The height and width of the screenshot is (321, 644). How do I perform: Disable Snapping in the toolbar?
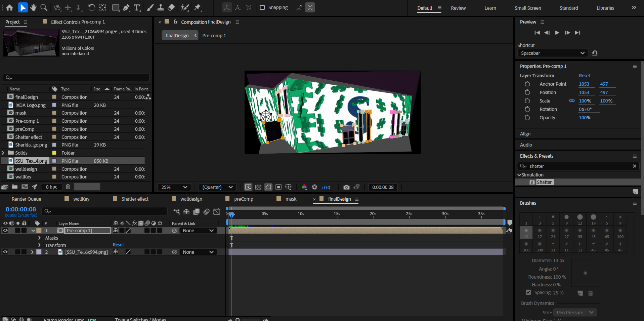[x=262, y=7]
